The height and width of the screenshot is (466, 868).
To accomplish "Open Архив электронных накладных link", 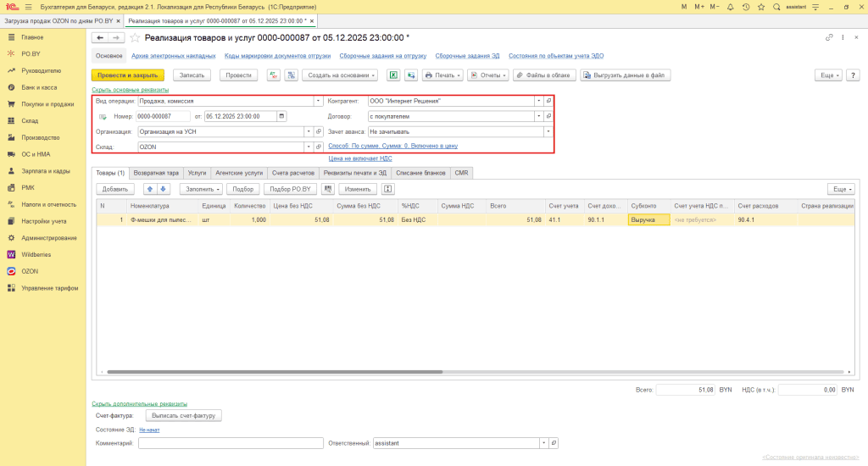I will pyautogui.click(x=173, y=56).
